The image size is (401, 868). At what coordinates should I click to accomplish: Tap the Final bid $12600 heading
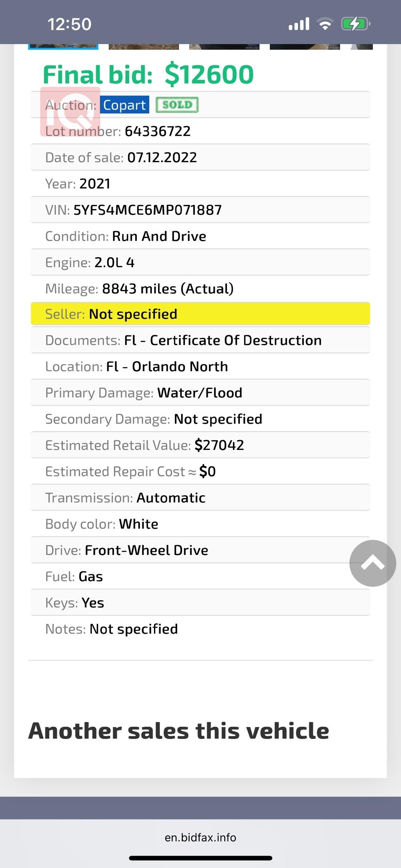[x=148, y=74]
